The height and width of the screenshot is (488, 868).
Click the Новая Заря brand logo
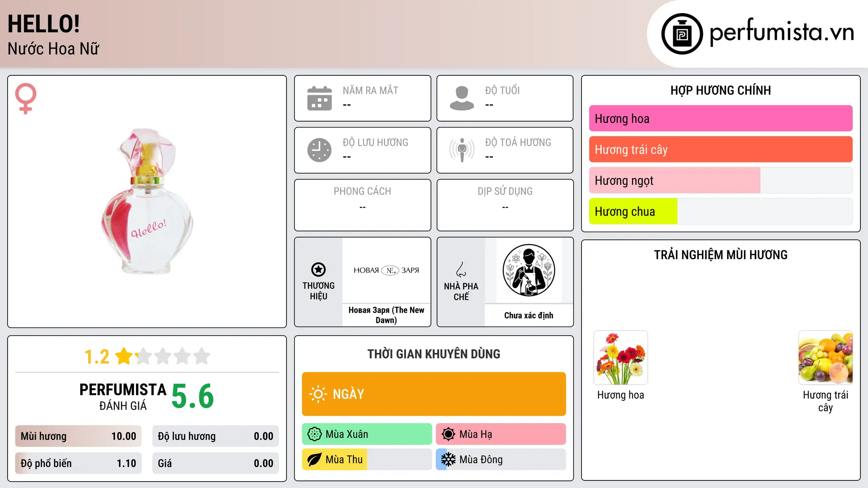point(386,270)
